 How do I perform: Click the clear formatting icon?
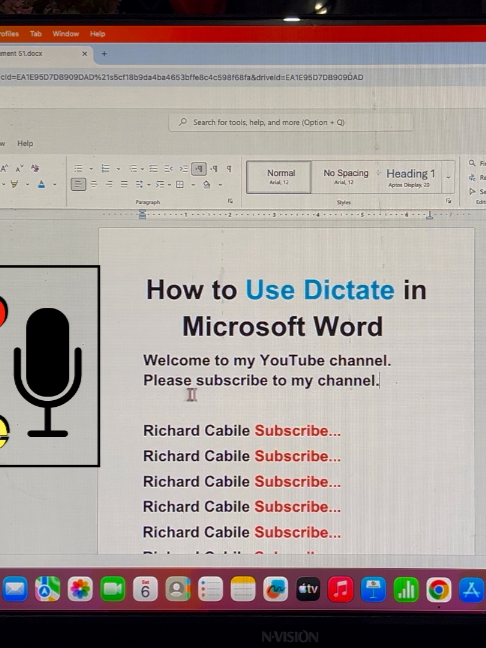point(35,168)
